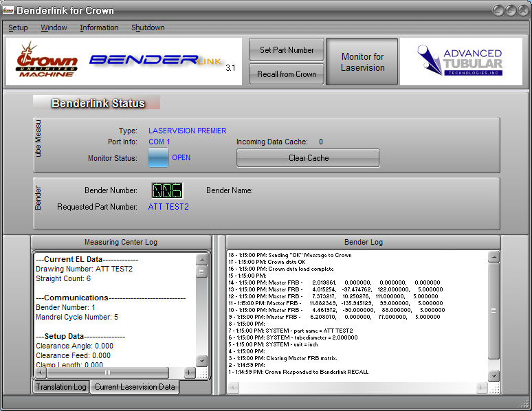This screenshot has height=411, width=532.
Task: Click the Bender Number green digit display
Action: point(167,190)
